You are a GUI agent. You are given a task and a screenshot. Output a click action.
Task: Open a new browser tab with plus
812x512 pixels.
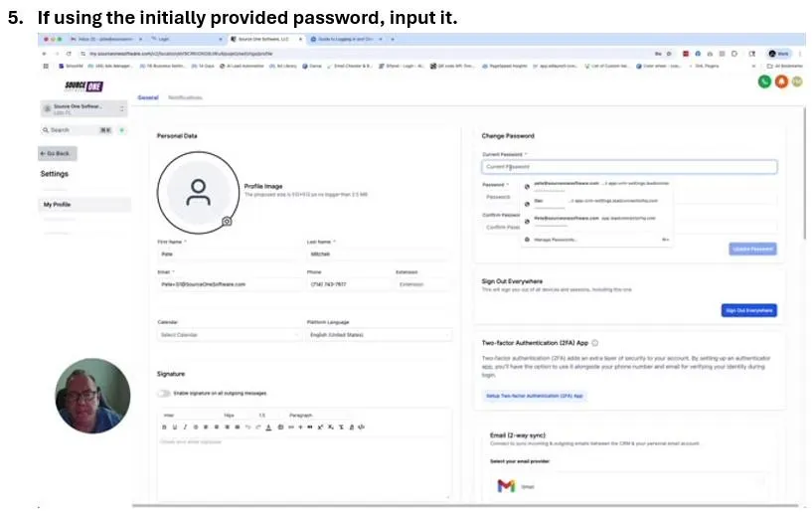tap(393, 39)
